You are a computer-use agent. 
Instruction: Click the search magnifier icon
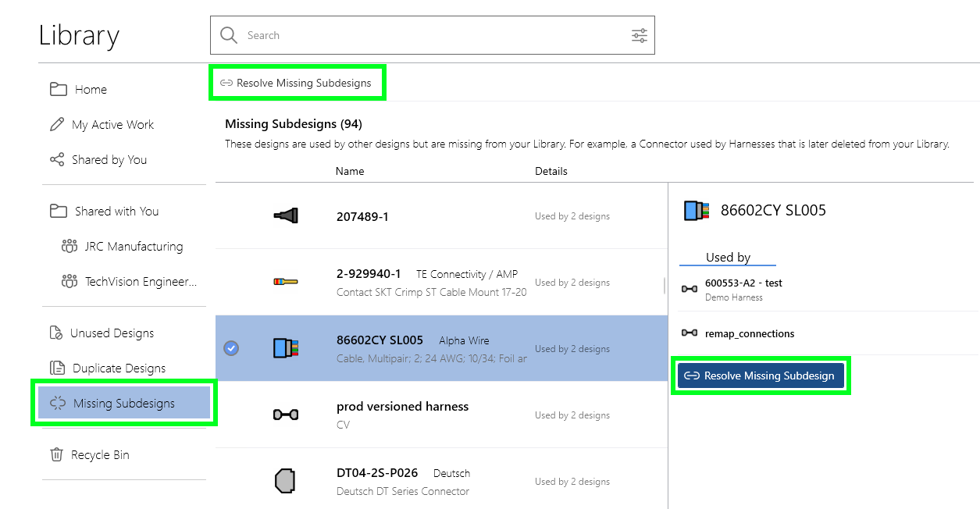tap(228, 35)
